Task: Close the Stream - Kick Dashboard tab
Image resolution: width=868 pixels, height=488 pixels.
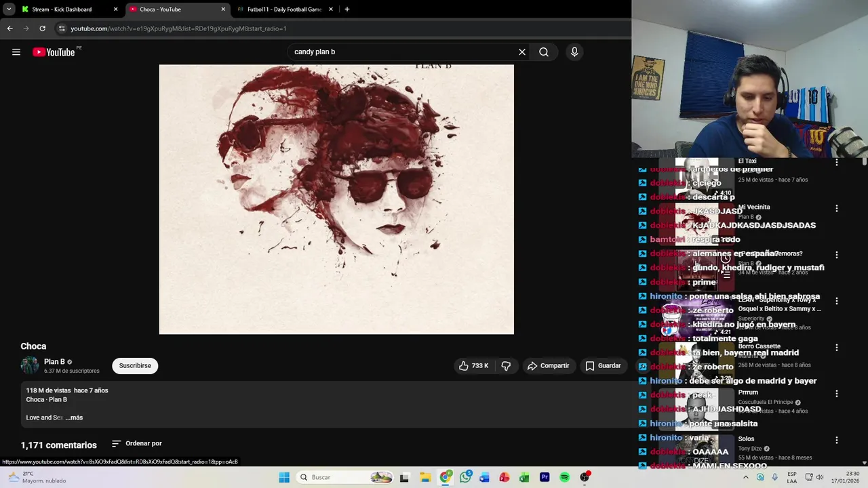Action: click(115, 9)
